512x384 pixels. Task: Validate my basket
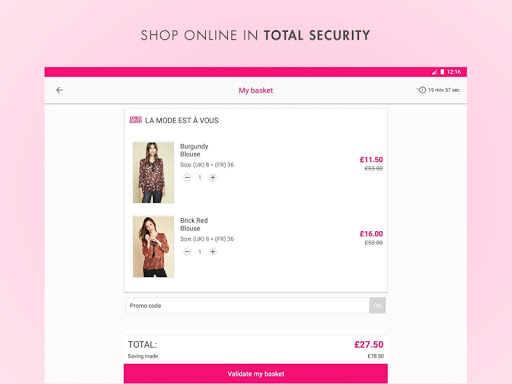256,374
